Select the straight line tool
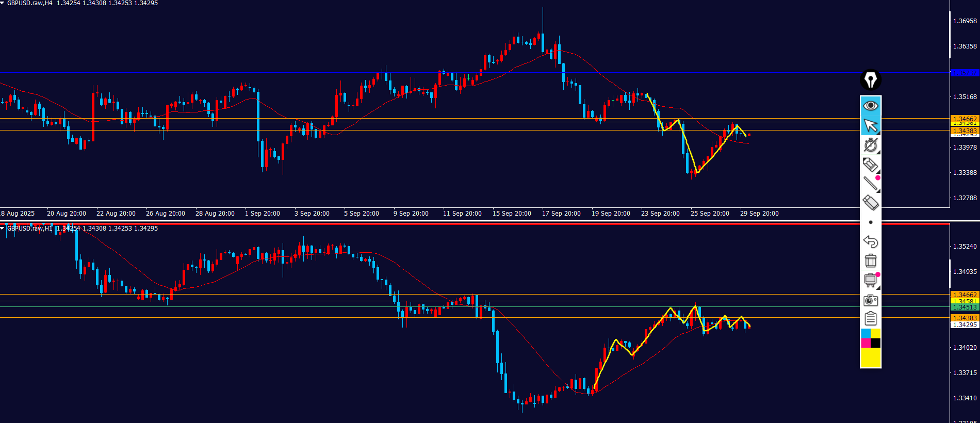The width and height of the screenshot is (980, 423). coord(871,183)
